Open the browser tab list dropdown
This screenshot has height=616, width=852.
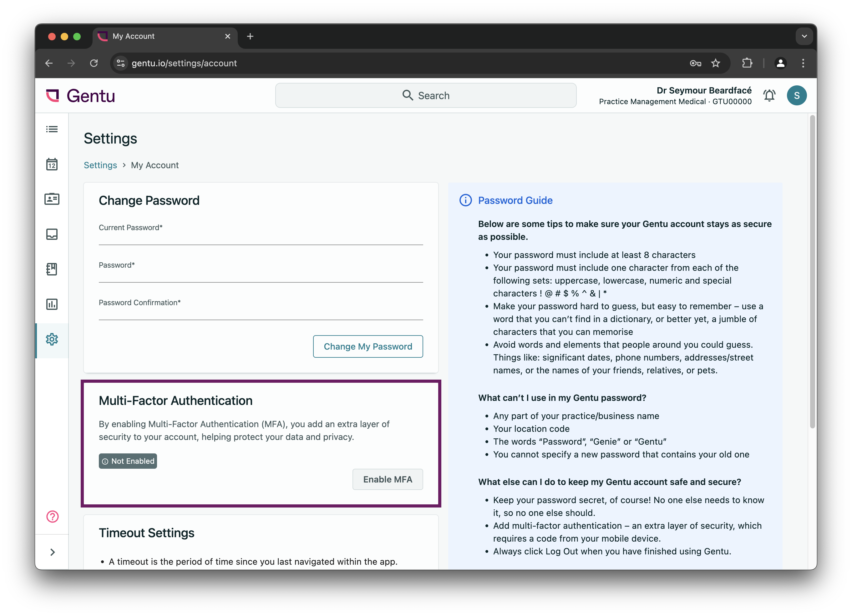click(x=804, y=36)
